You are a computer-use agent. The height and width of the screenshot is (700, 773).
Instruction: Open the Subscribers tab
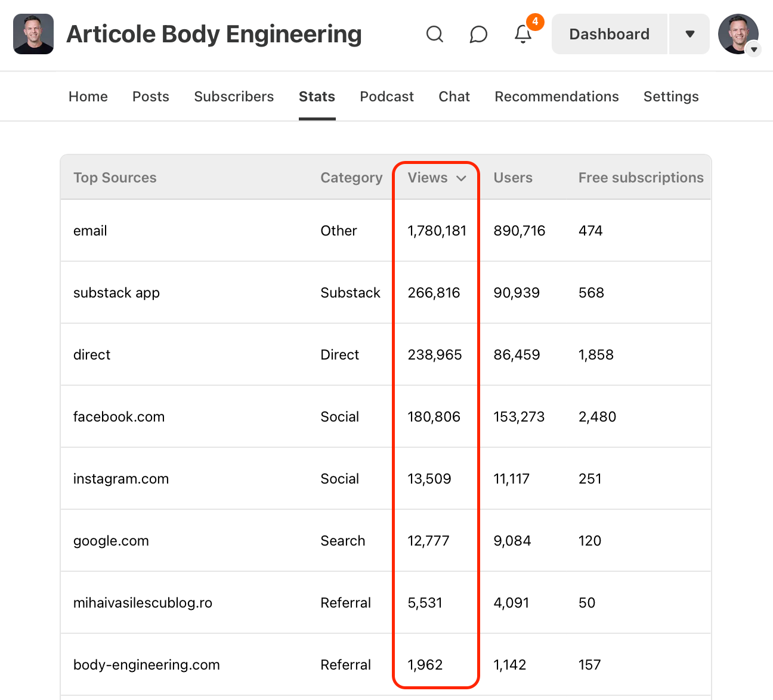tap(234, 97)
